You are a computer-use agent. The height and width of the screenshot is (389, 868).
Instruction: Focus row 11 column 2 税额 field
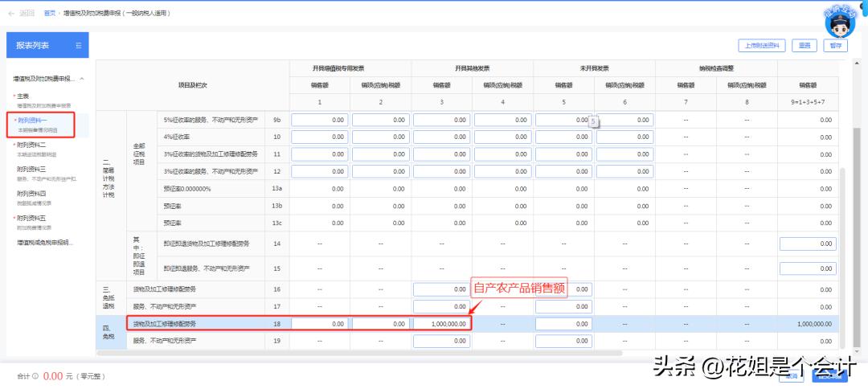pos(380,154)
